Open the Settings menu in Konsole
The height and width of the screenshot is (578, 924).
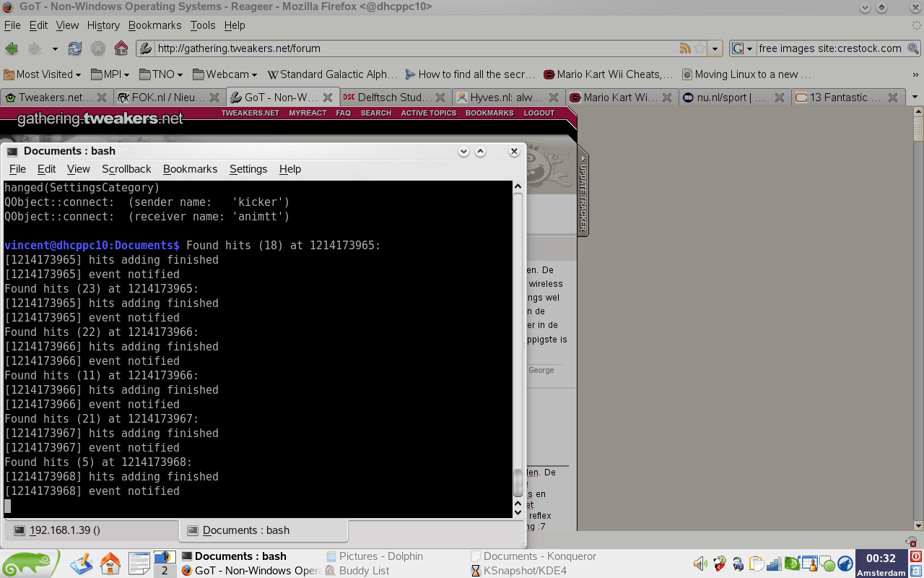248,169
